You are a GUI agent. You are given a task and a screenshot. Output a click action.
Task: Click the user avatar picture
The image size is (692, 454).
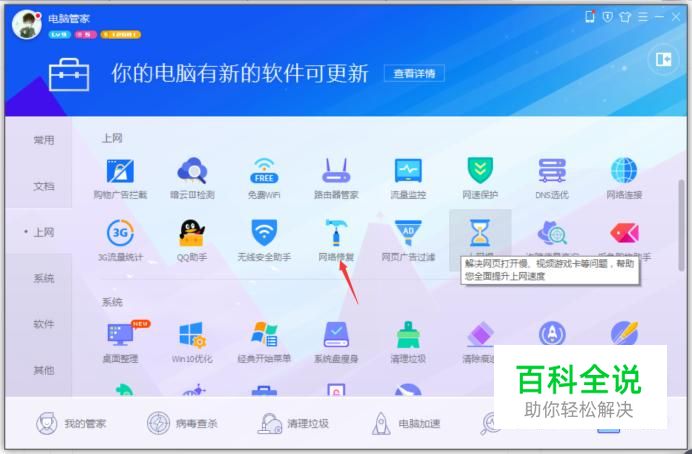click(x=26, y=24)
